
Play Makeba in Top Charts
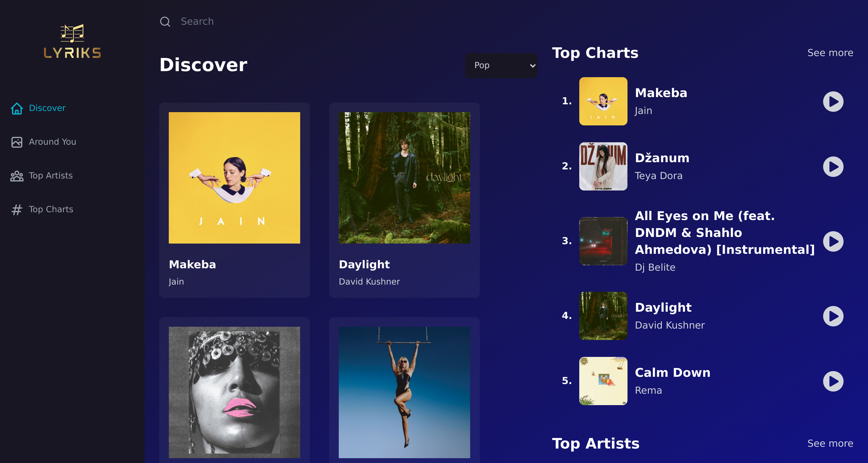[x=833, y=101]
